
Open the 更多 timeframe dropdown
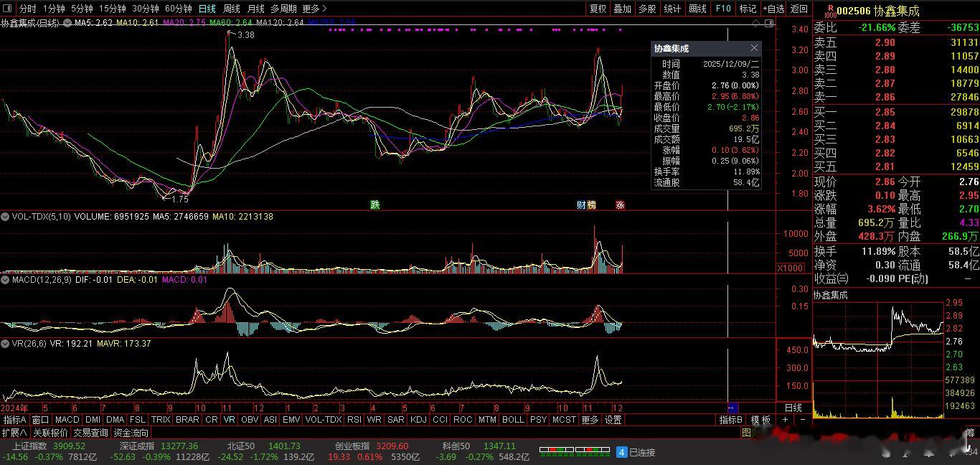(x=314, y=9)
